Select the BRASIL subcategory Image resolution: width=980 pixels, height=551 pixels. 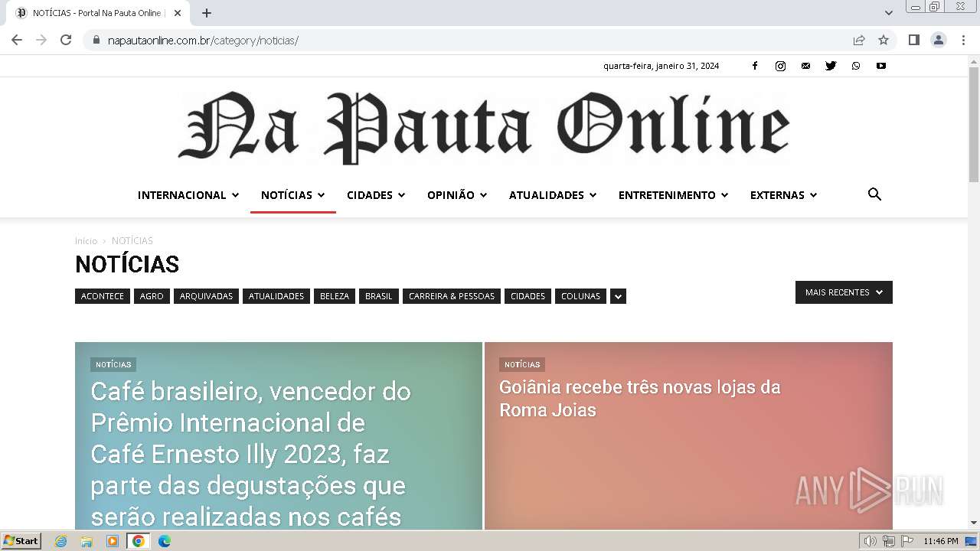coord(379,296)
